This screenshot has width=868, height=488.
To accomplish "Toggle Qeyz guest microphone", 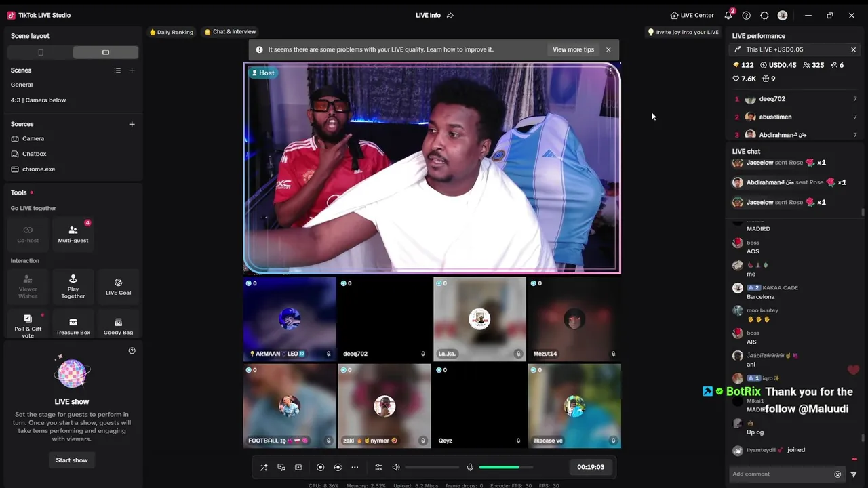I will [518, 441].
